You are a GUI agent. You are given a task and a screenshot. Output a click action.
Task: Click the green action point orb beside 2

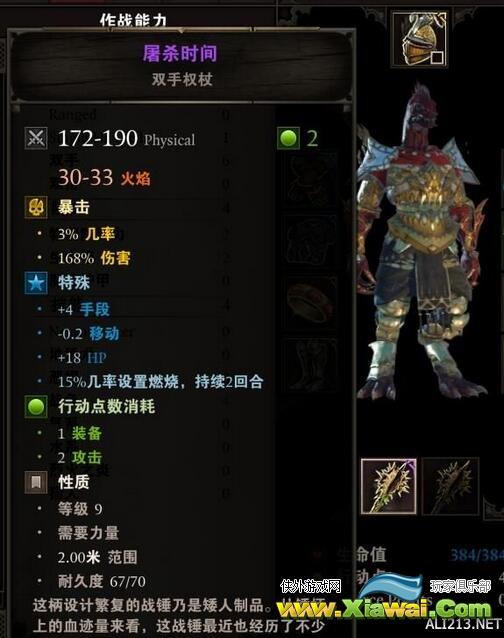(x=288, y=138)
